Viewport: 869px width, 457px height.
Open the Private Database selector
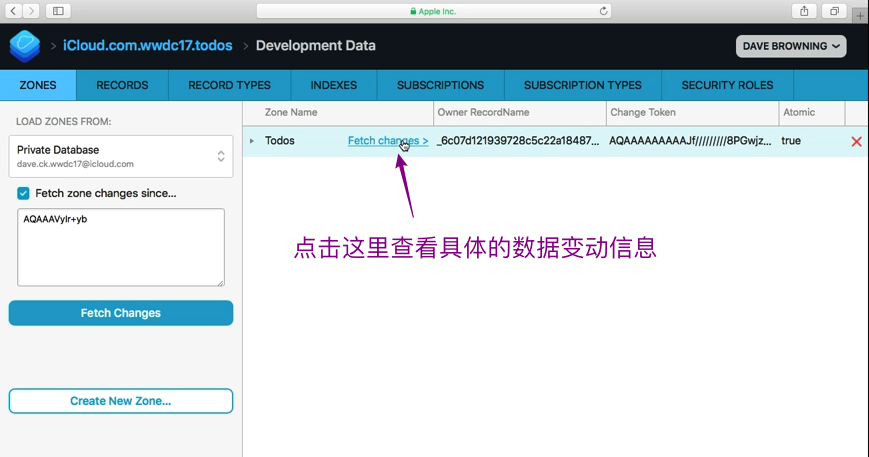click(121, 156)
